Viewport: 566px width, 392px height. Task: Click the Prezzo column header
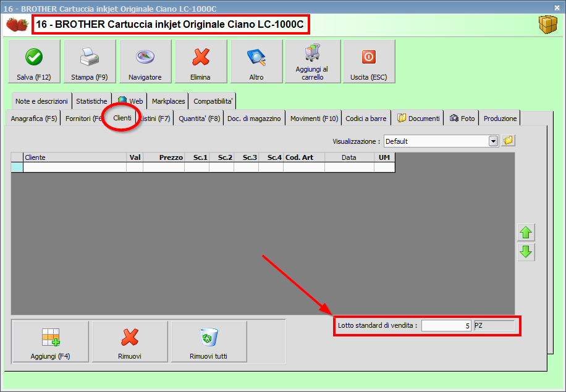pos(164,157)
